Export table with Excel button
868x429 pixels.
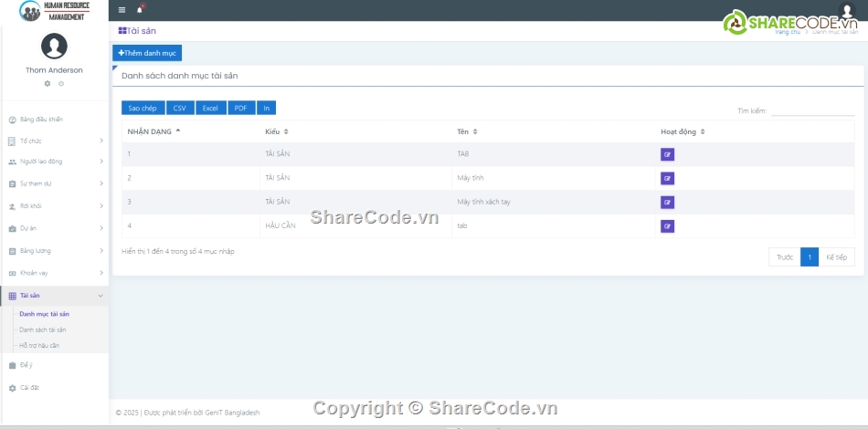pyautogui.click(x=210, y=108)
